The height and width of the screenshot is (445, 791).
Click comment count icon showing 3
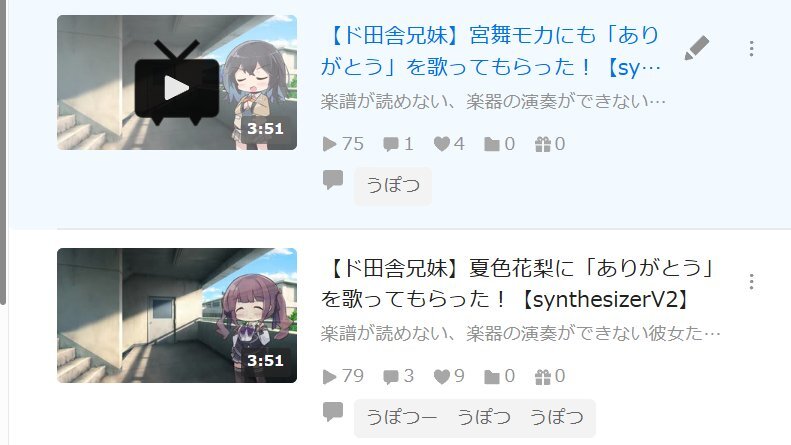click(390, 376)
